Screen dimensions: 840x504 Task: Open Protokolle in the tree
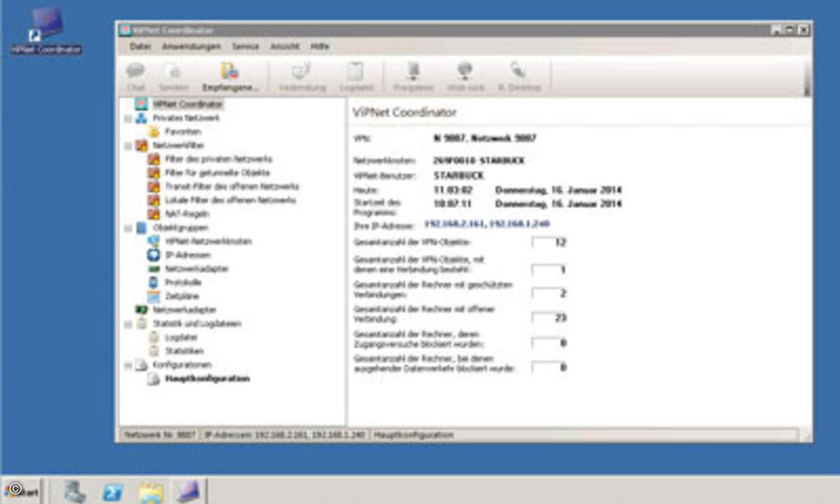(x=183, y=283)
